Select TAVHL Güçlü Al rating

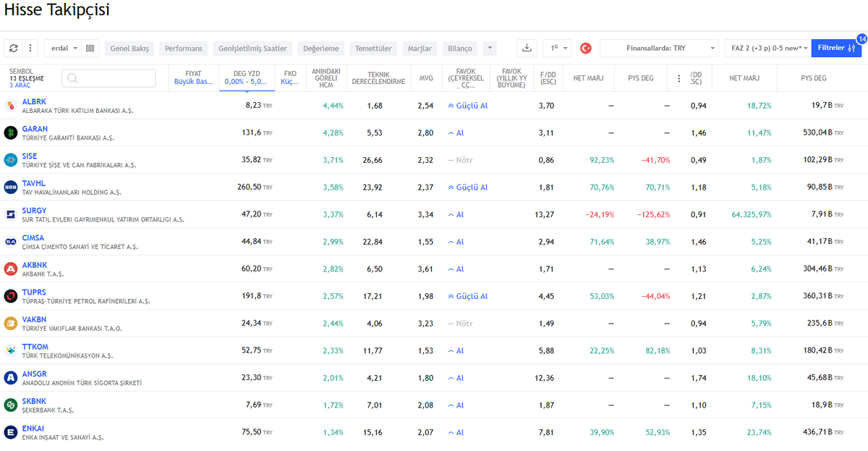(x=467, y=187)
